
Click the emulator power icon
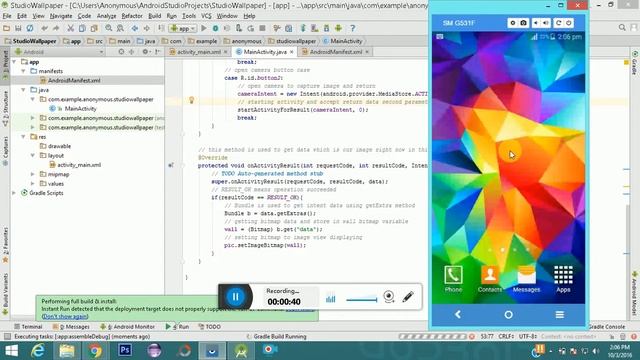(x=569, y=23)
